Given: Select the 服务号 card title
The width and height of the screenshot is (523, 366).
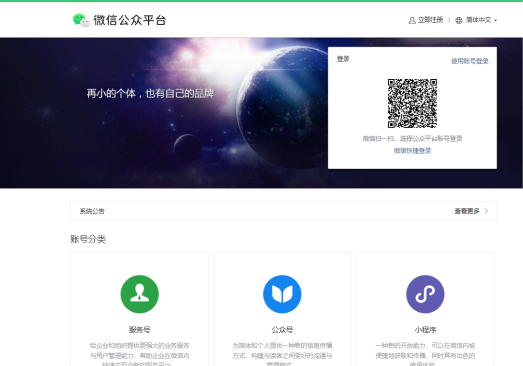Looking at the screenshot, I should tap(139, 330).
